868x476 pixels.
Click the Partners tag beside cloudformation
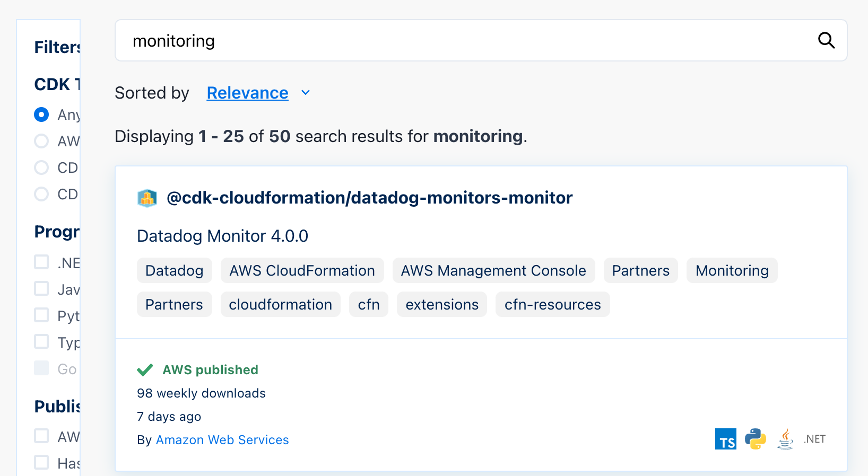coord(175,304)
